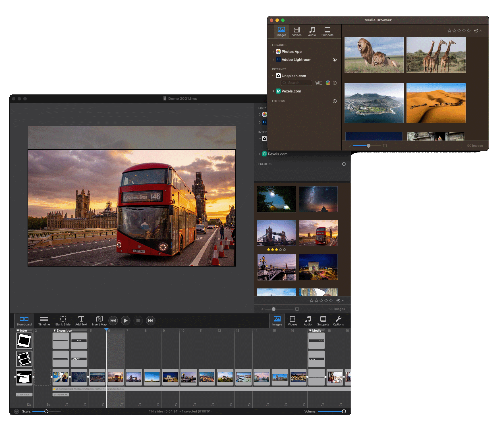Select Pexels.com in Media Browser sidebar

coord(291,91)
